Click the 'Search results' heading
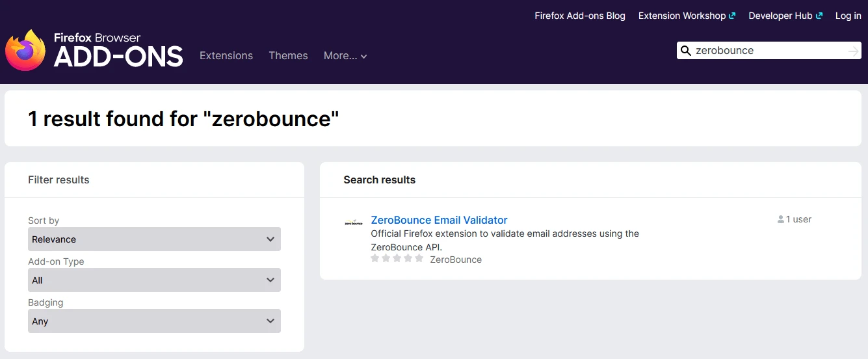This screenshot has height=359, width=868. tap(379, 180)
